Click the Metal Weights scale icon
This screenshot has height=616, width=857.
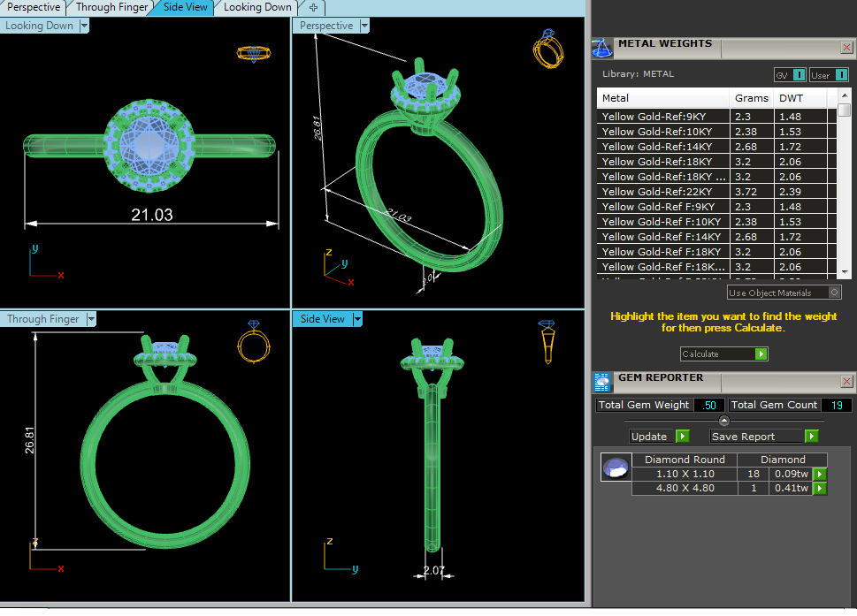coord(601,48)
